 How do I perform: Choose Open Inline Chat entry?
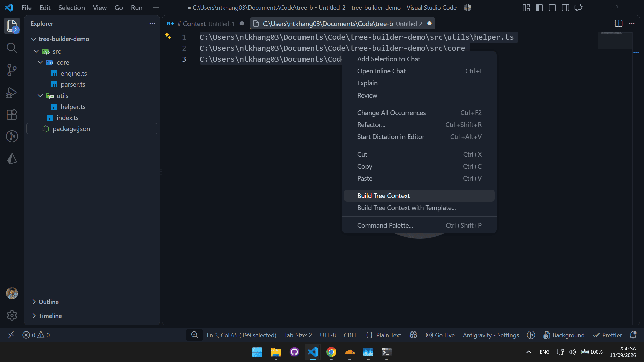pyautogui.click(x=419, y=71)
